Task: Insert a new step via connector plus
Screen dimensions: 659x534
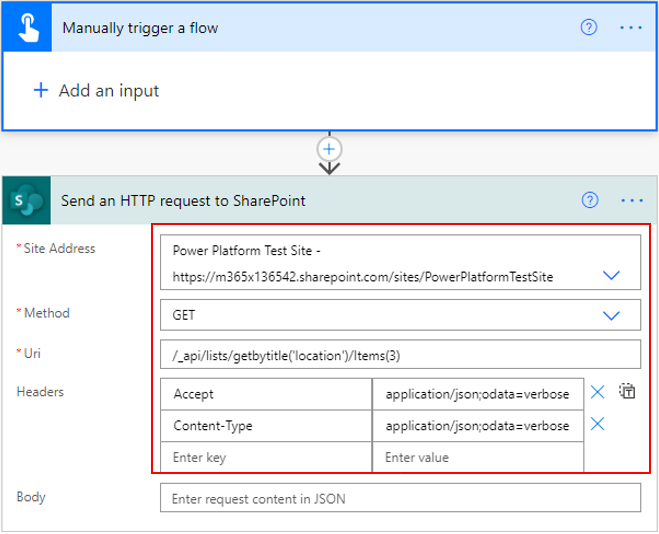Action: (329, 149)
